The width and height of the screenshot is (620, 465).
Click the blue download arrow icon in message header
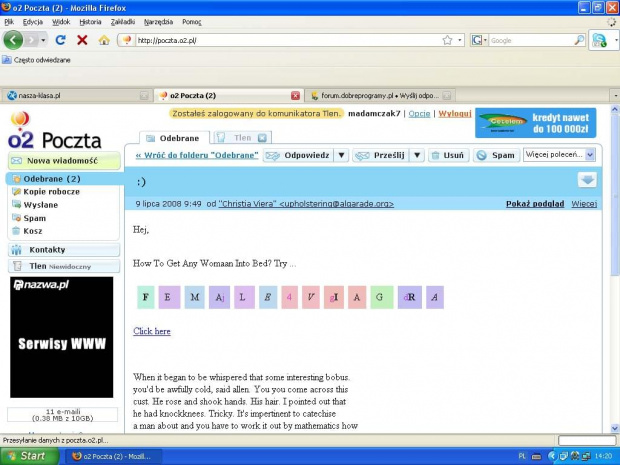587,180
